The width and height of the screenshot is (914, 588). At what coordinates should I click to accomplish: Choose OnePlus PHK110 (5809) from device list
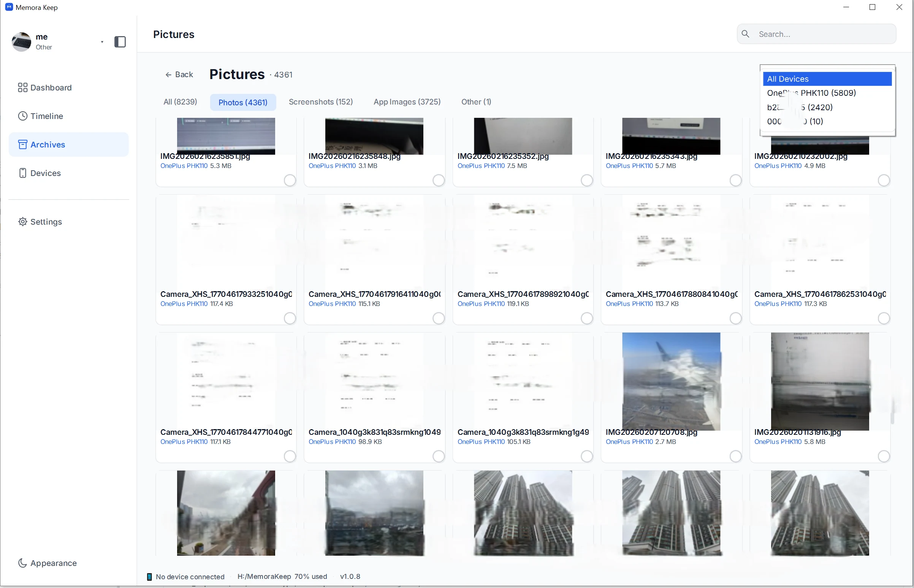827,93
